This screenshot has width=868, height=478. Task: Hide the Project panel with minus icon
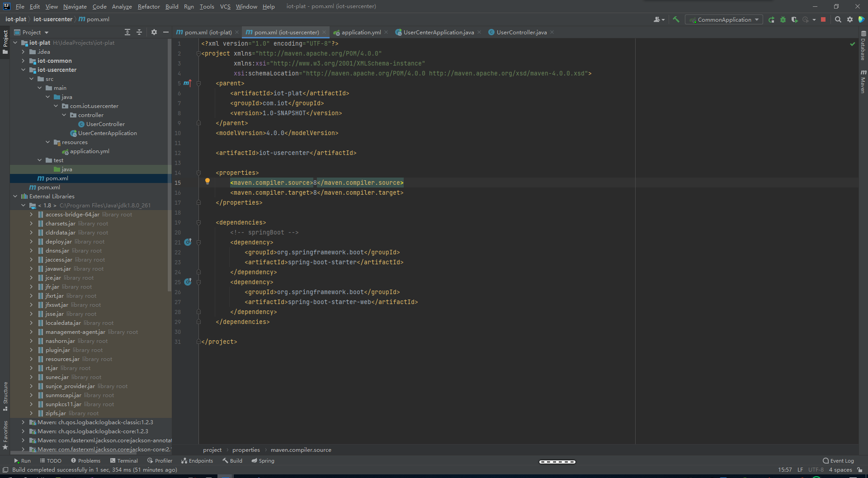[166, 32]
